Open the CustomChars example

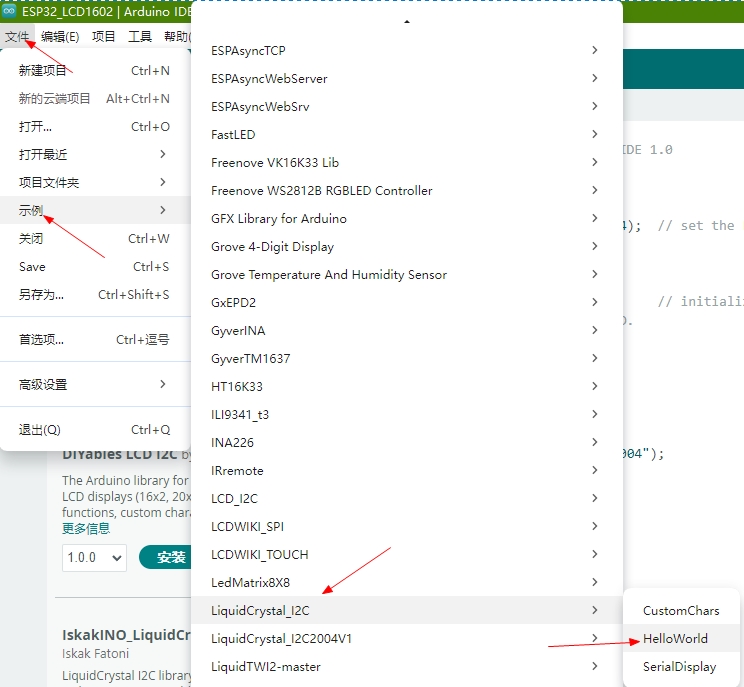[x=681, y=611]
